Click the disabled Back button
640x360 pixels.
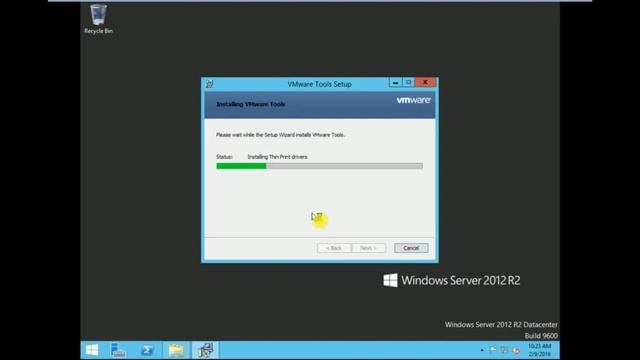(x=333, y=248)
